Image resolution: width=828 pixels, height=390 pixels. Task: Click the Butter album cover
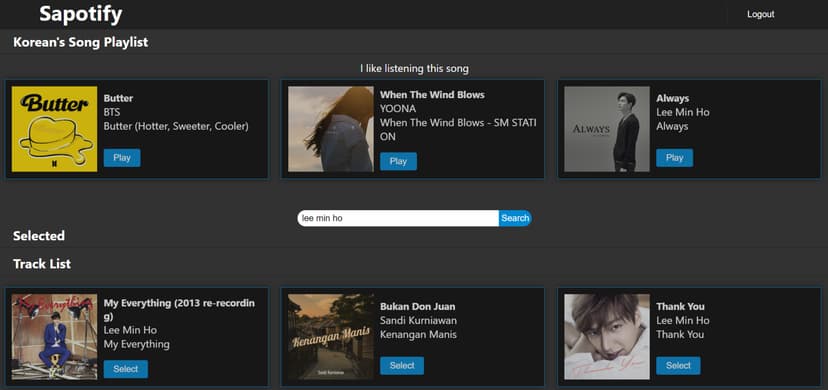click(54, 129)
